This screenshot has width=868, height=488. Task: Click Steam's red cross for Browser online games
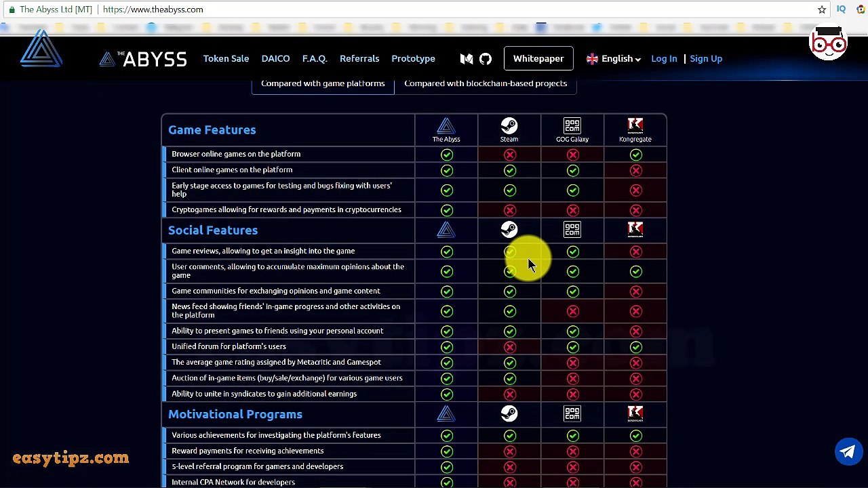(510, 155)
